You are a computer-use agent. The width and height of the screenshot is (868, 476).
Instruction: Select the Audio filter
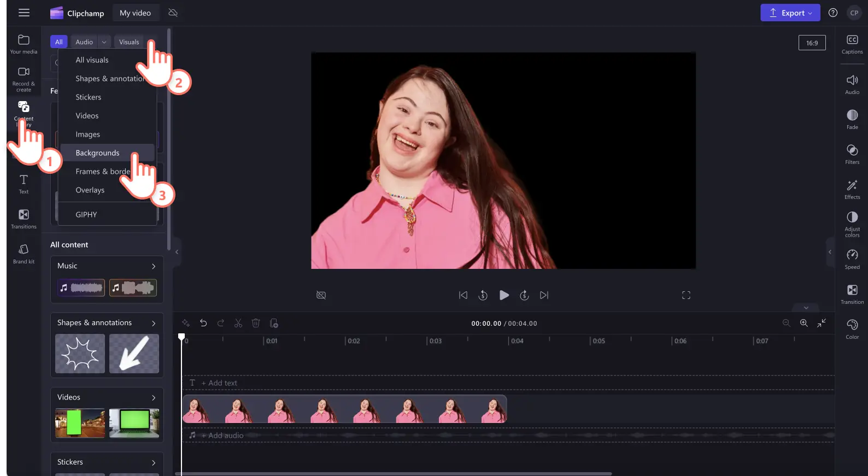coord(84,42)
